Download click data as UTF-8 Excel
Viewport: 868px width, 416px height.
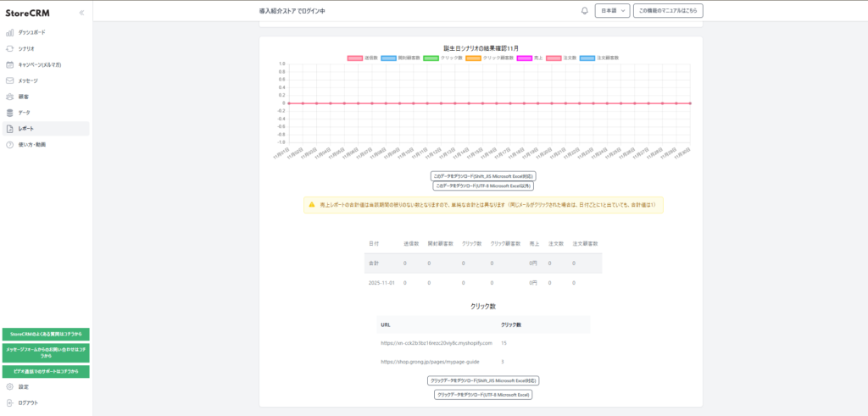tap(483, 395)
